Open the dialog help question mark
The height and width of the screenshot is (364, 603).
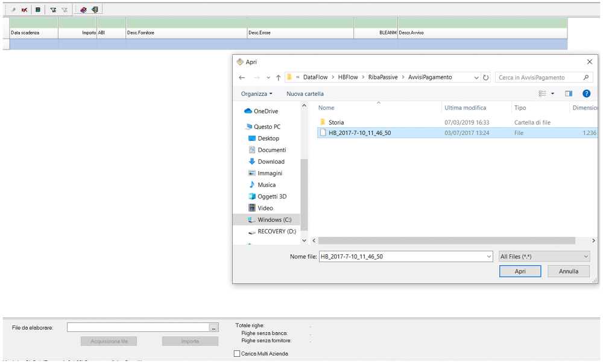tap(586, 94)
